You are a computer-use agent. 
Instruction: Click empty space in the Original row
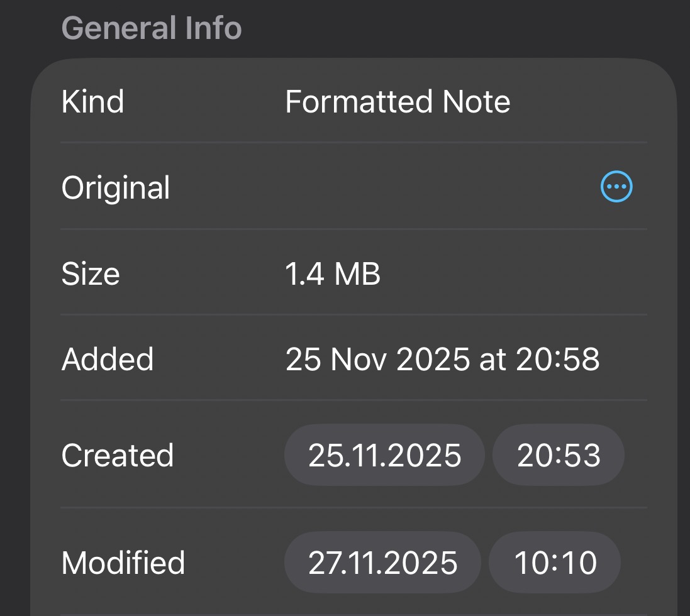point(377,187)
